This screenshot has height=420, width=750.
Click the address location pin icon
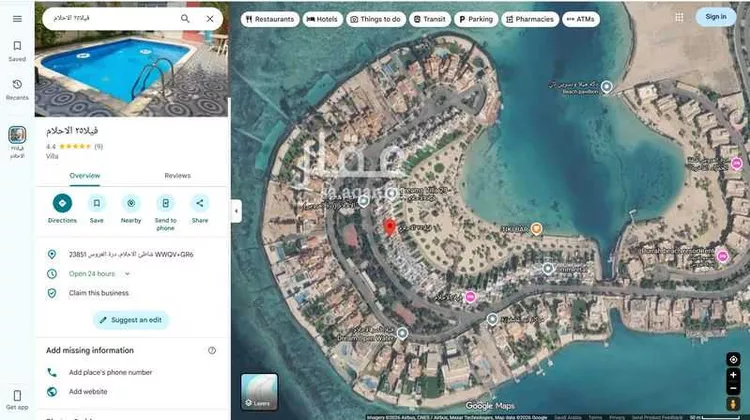[x=52, y=254]
